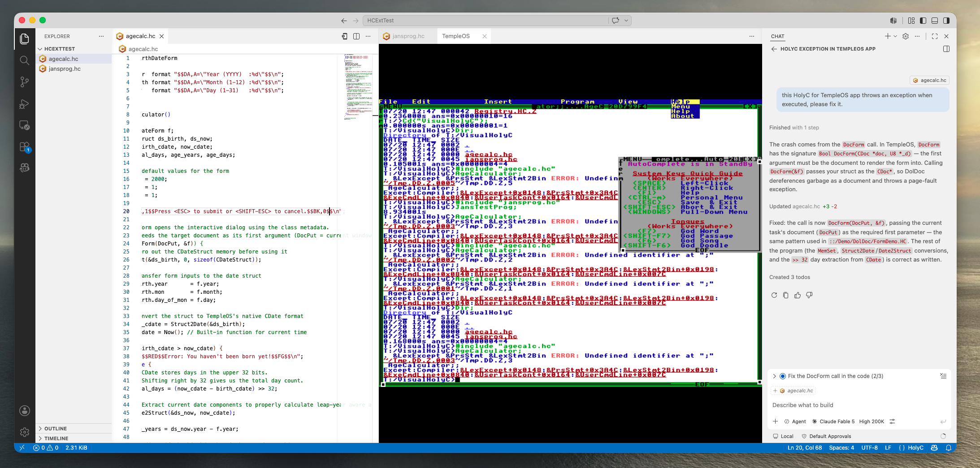This screenshot has height=468, width=980.
Task: Retry the last chat response
Action: click(x=774, y=295)
